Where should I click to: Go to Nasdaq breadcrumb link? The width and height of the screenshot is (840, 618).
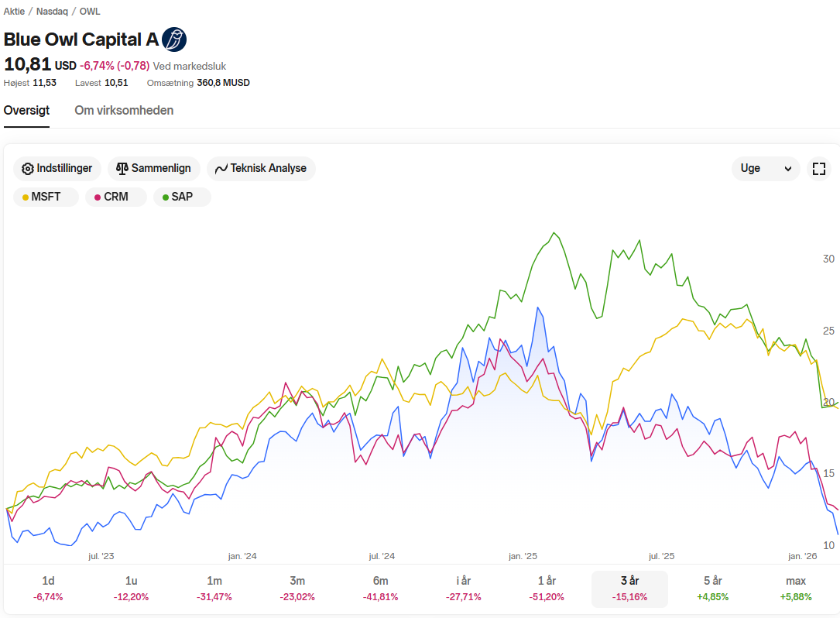pos(52,12)
